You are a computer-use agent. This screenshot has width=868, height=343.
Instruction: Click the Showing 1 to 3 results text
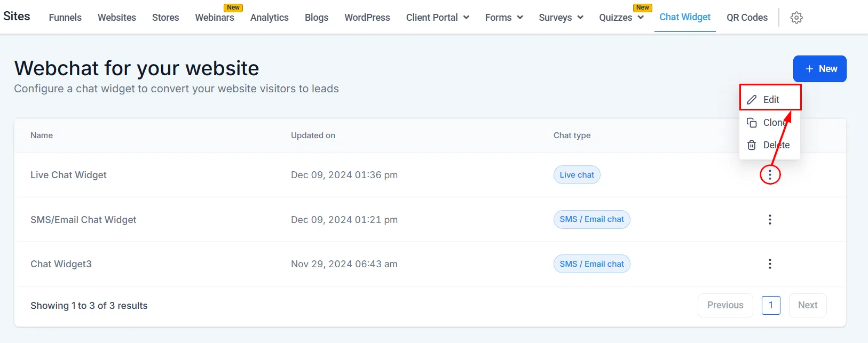[x=89, y=306]
